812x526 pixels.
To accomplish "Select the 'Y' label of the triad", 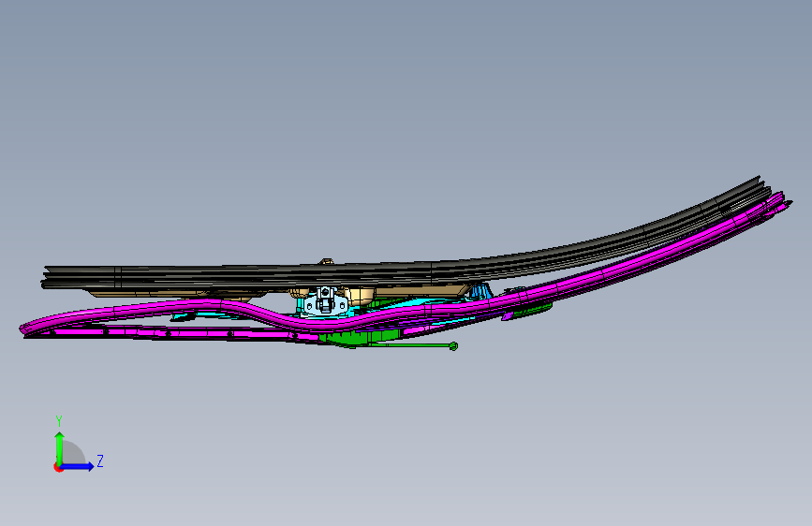I will click(59, 421).
